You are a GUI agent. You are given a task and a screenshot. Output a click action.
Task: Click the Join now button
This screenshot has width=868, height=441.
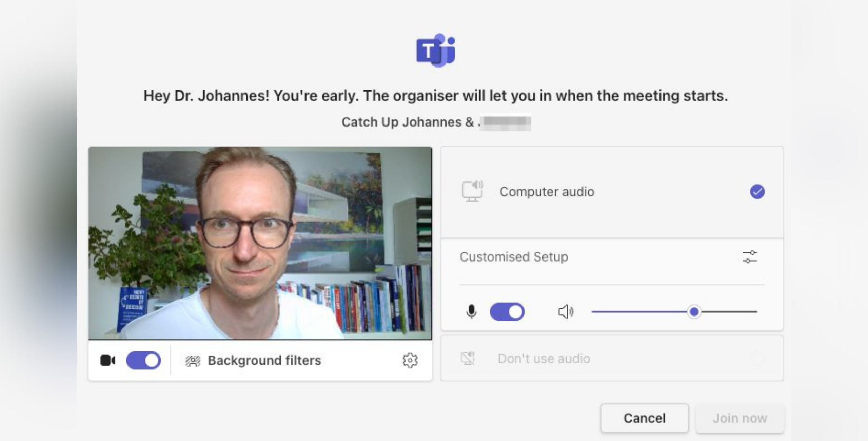pyautogui.click(x=740, y=418)
